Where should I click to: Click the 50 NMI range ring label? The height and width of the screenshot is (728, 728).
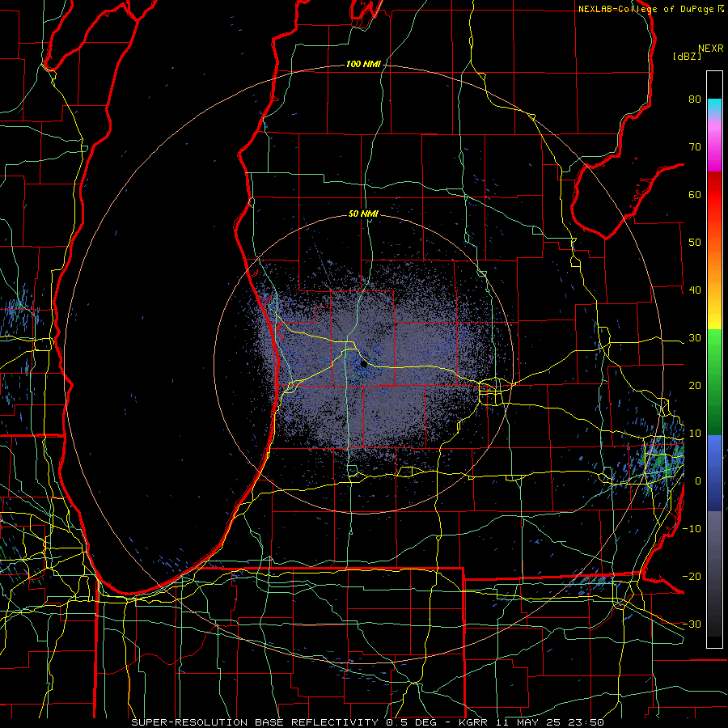[x=363, y=214]
